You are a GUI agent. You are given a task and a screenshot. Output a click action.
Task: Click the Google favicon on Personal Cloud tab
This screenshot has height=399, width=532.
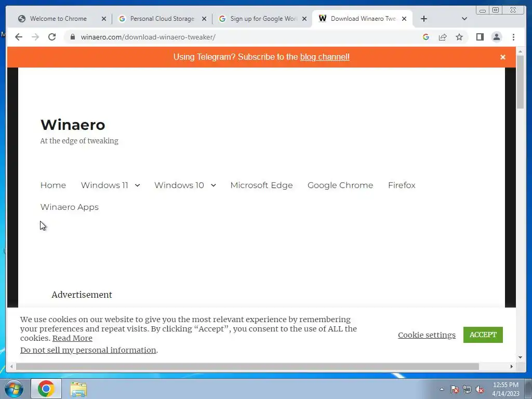coord(122,19)
